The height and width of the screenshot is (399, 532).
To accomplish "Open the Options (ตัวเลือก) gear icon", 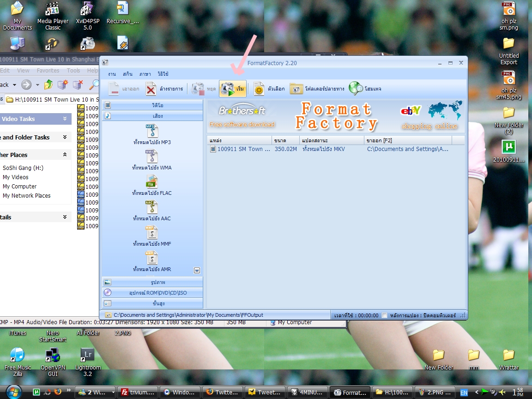I will click(259, 89).
